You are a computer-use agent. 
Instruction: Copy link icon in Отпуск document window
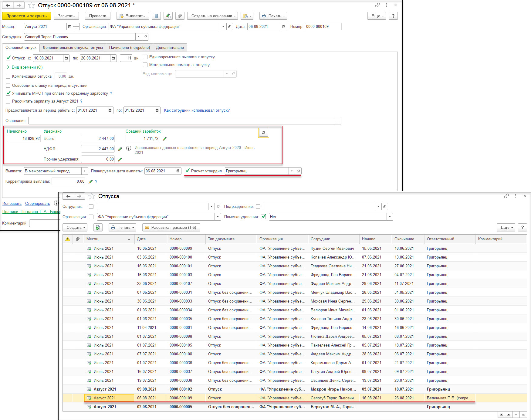click(377, 5)
